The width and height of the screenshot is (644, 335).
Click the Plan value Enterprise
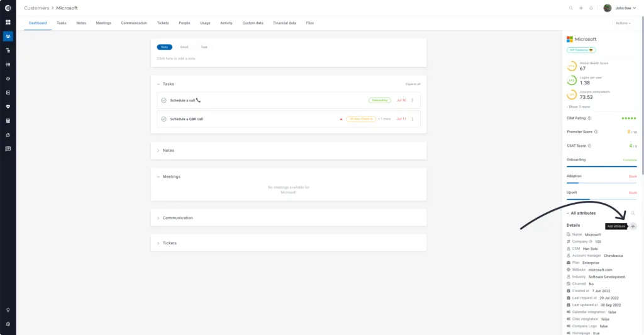click(x=591, y=263)
